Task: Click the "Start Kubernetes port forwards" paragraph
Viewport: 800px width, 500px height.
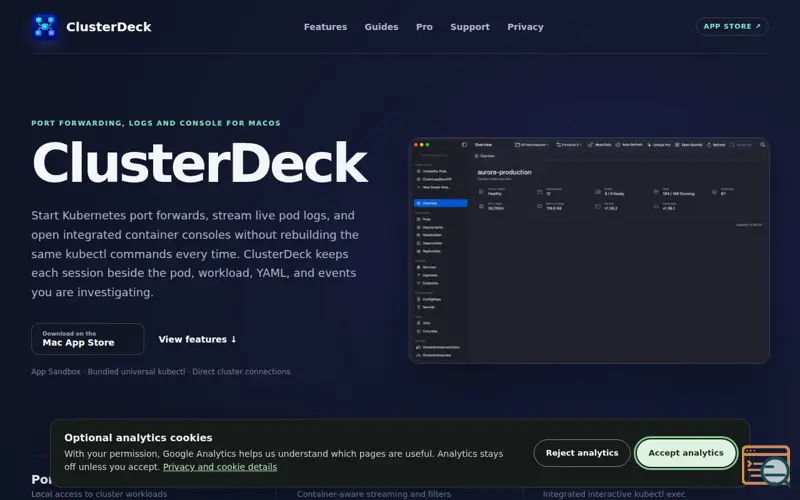Action: 195,254
